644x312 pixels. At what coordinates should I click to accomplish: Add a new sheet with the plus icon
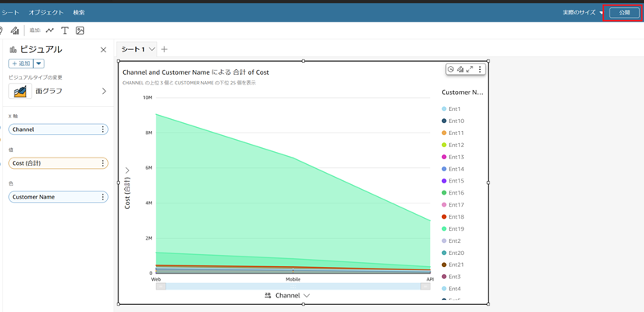(x=164, y=49)
